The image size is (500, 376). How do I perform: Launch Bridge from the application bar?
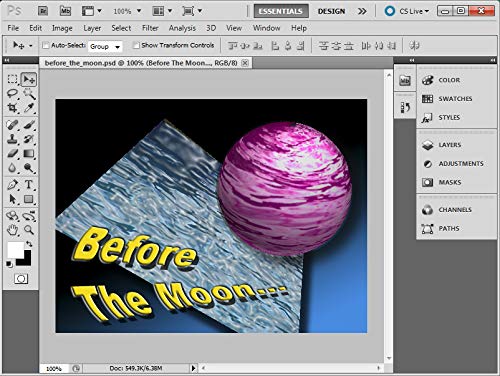click(43, 11)
